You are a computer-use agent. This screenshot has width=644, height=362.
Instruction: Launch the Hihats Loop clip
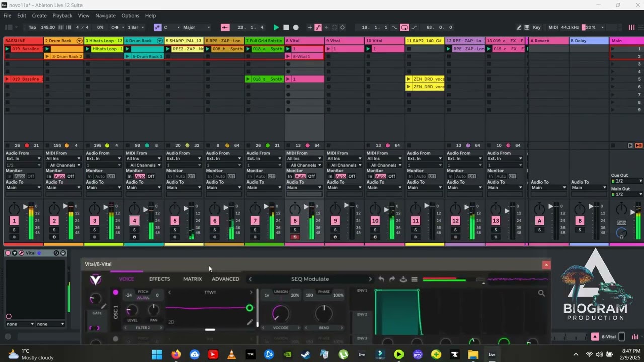[88, 49]
